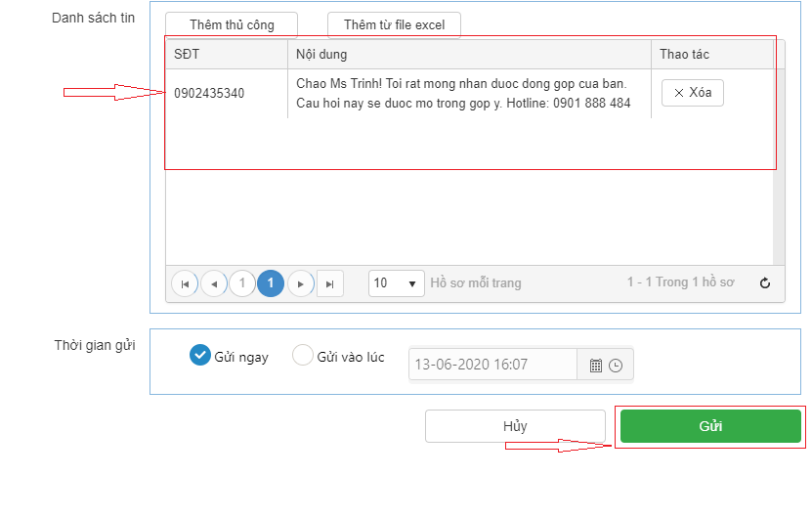This screenshot has width=812, height=519.
Task: Click the previous page arrow
Action: pos(214,283)
